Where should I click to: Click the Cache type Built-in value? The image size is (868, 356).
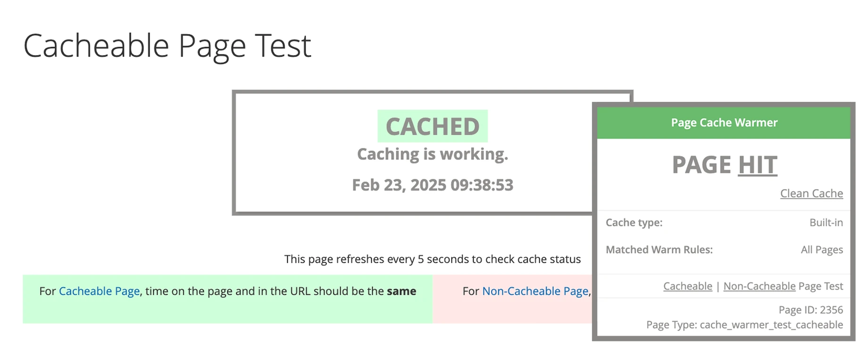click(x=826, y=223)
